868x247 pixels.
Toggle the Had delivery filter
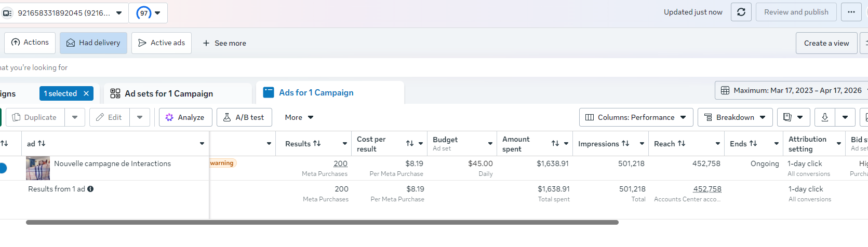tap(94, 43)
